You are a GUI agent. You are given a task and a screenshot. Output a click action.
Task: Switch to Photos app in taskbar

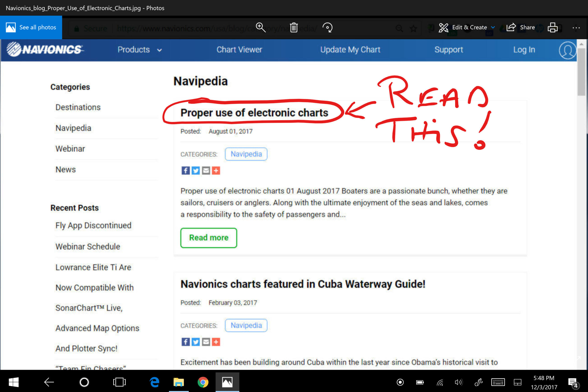point(227,382)
